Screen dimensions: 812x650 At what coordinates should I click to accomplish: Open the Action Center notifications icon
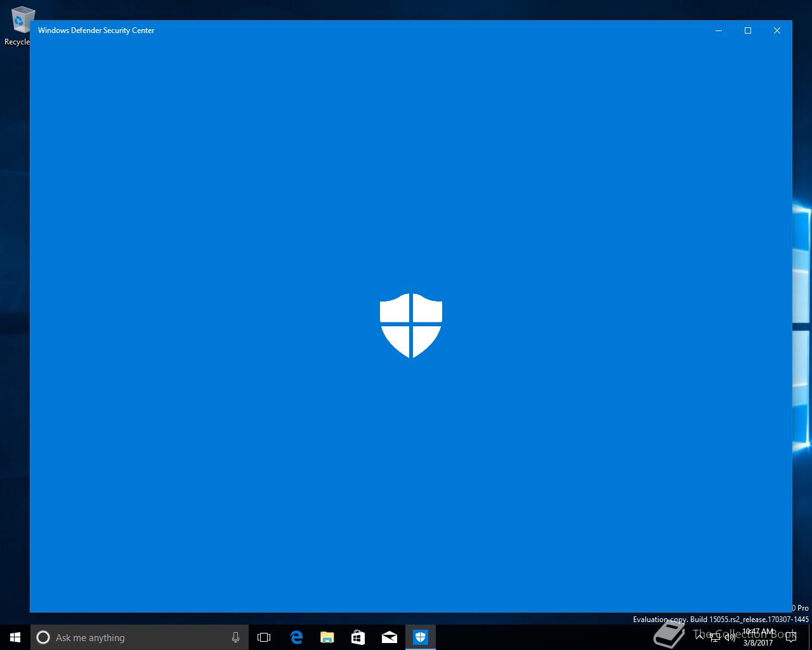tap(790, 637)
